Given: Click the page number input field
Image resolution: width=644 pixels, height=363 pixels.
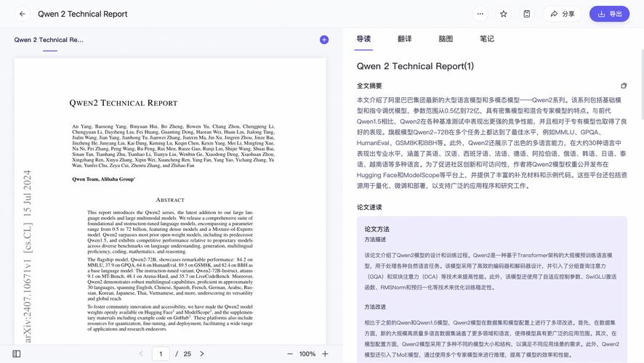Looking at the screenshot, I should tap(161, 354).
